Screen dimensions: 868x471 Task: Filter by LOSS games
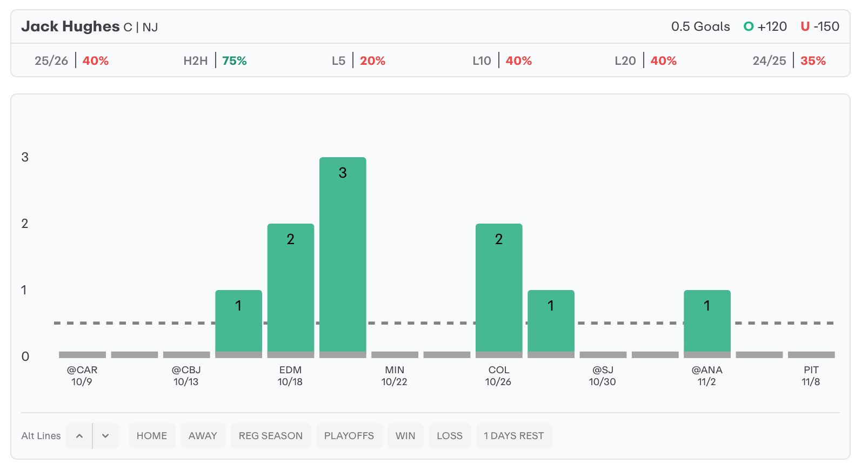(x=450, y=436)
